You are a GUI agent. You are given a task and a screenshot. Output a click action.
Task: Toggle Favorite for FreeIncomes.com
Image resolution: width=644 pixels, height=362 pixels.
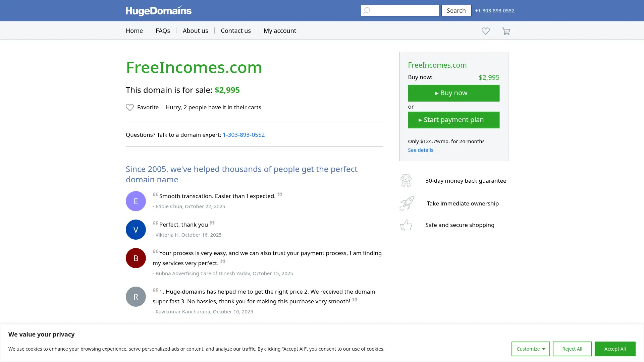(142, 107)
